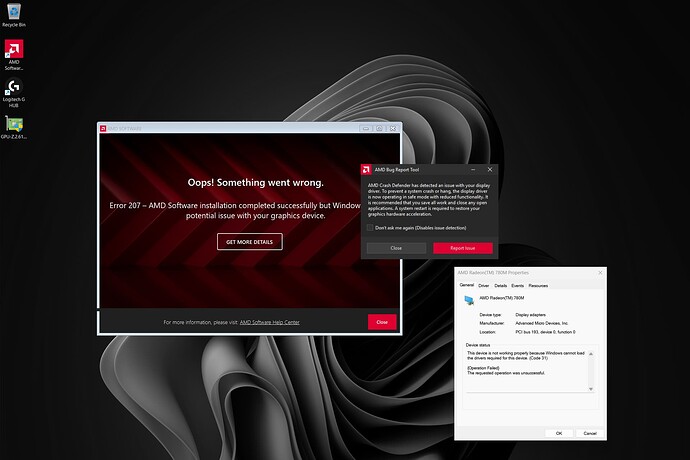
Task: Click the Device status scrollbar down arrow
Action: pos(591,389)
